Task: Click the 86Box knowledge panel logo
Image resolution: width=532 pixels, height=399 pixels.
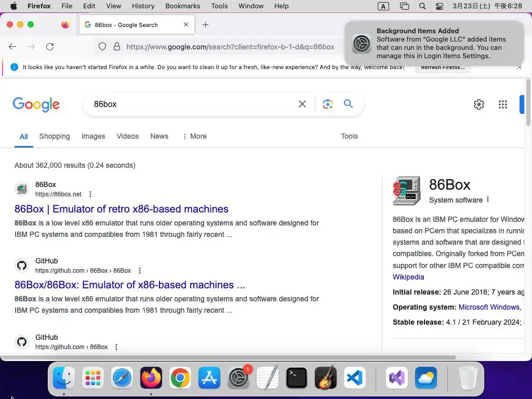Action: (406, 191)
